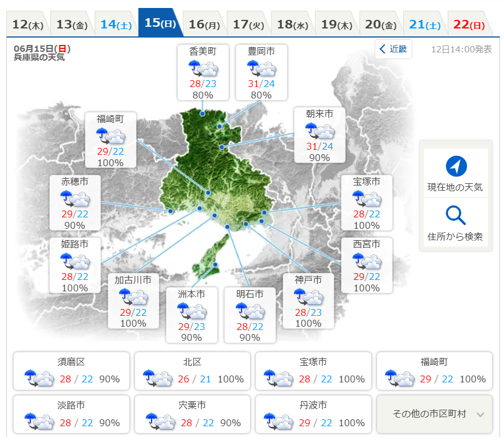504x437 pixels.
Task: Open 宝塚市 tile in bottom list
Action: [x=313, y=371]
